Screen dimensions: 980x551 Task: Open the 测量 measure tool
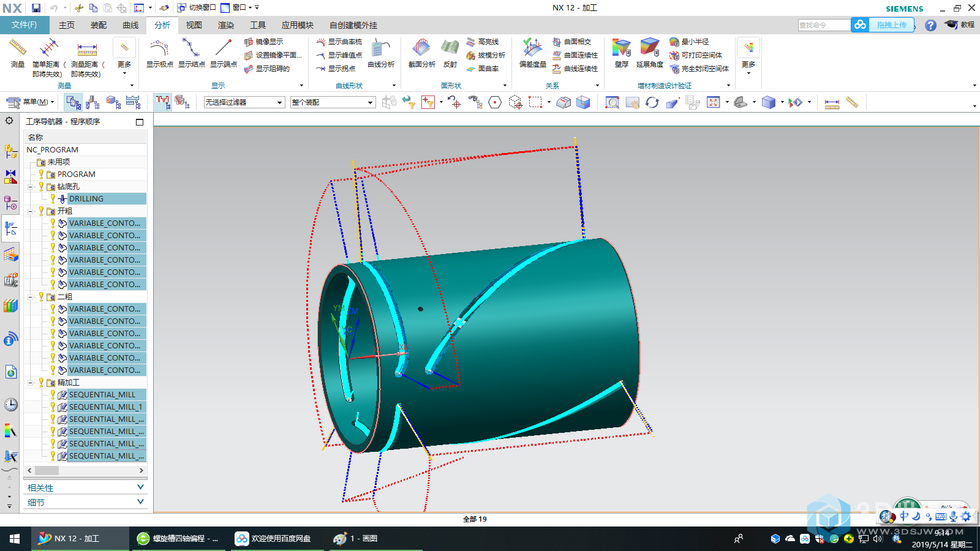pos(18,53)
